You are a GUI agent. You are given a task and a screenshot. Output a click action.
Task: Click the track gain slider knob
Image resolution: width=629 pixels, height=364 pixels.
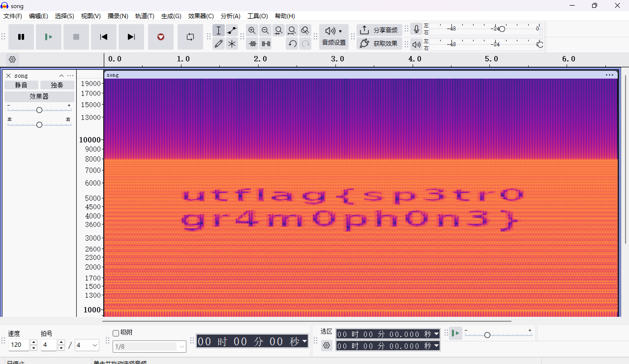(39, 110)
